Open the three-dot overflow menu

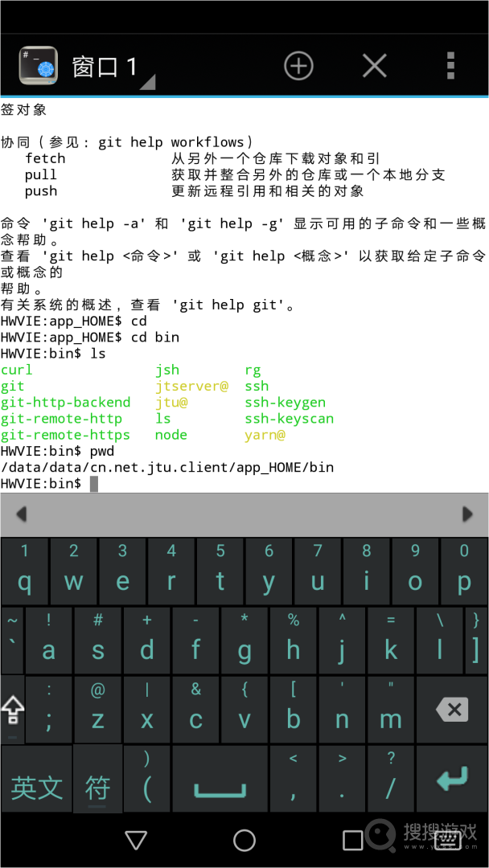click(450, 66)
